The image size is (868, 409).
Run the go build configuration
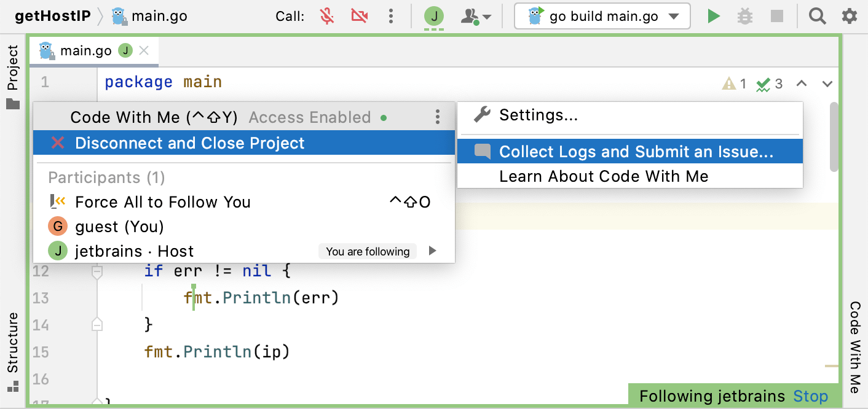pyautogui.click(x=713, y=17)
